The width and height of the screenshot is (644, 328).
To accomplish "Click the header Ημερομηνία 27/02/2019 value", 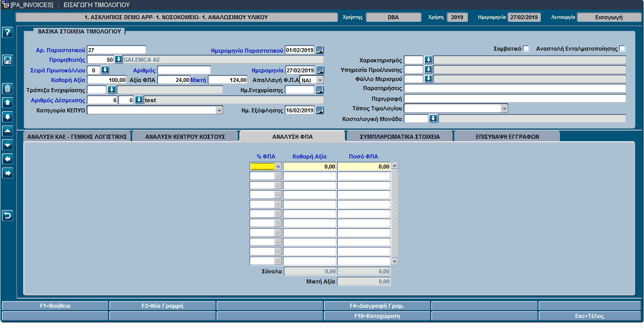I will [x=524, y=17].
